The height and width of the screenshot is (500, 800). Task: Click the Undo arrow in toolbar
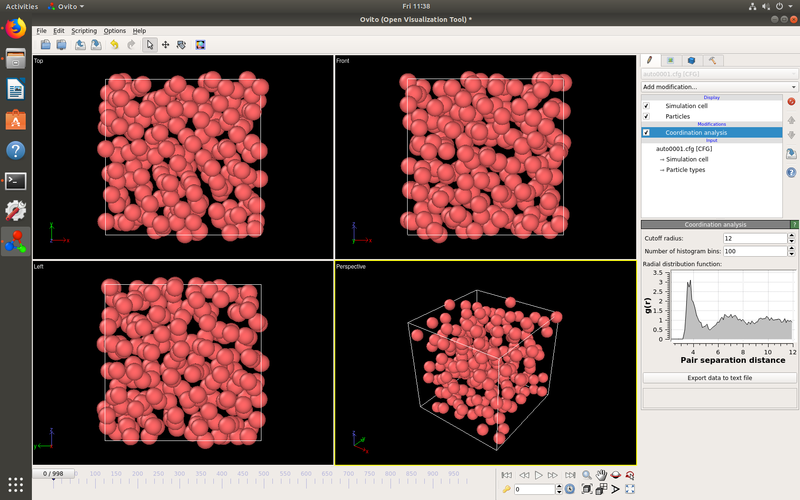[x=114, y=45]
